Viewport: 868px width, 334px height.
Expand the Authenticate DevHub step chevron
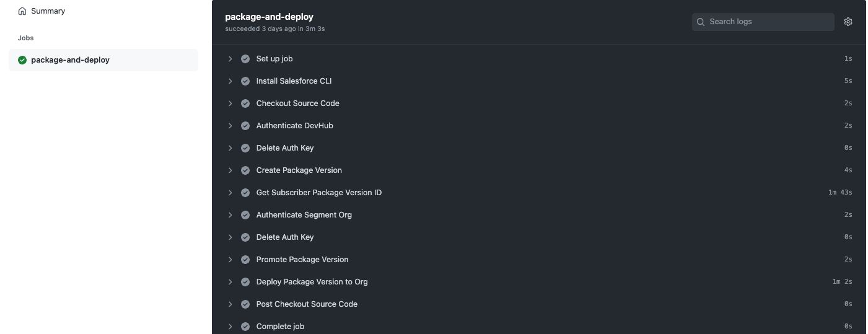coord(230,126)
